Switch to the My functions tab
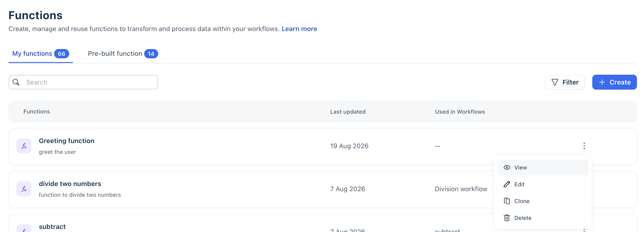Viewport: 644px width, 232px height. click(x=40, y=54)
